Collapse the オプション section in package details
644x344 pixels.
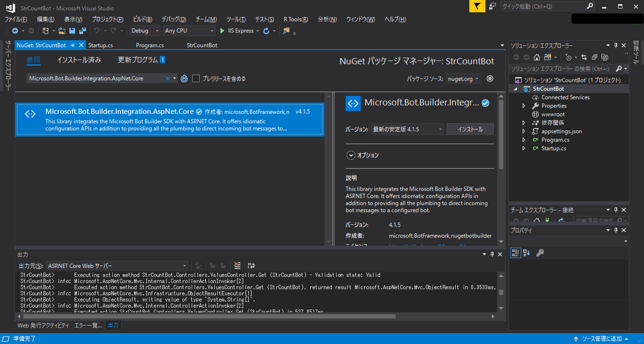point(351,155)
